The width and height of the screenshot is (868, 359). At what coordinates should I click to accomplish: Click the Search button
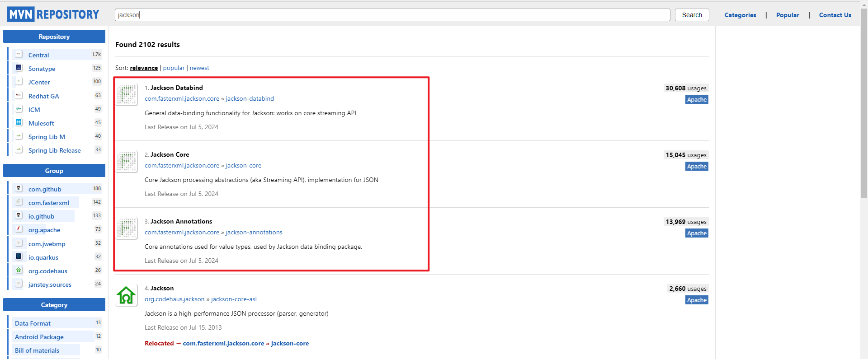click(692, 15)
